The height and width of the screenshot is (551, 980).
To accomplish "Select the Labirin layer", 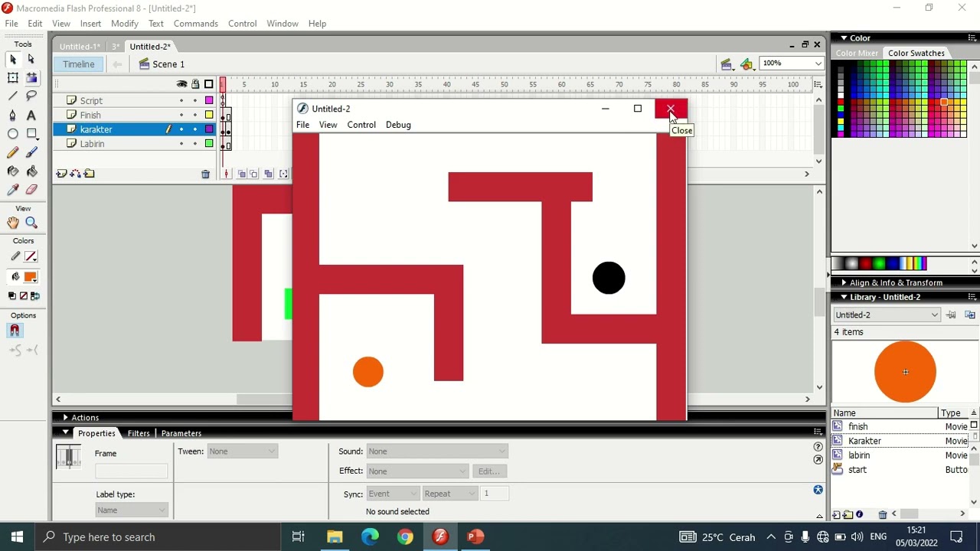I will coord(93,144).
